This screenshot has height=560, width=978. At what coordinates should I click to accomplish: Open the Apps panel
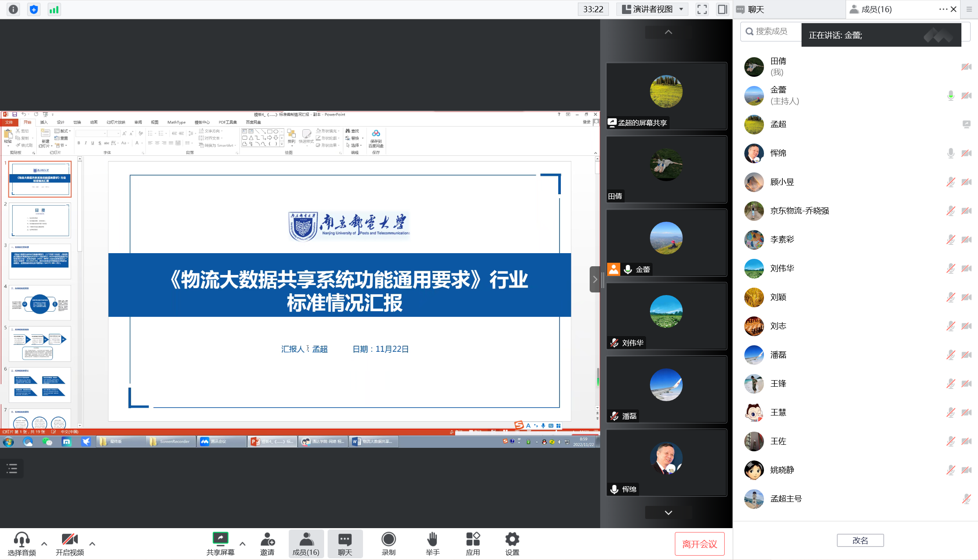[473, 544]
